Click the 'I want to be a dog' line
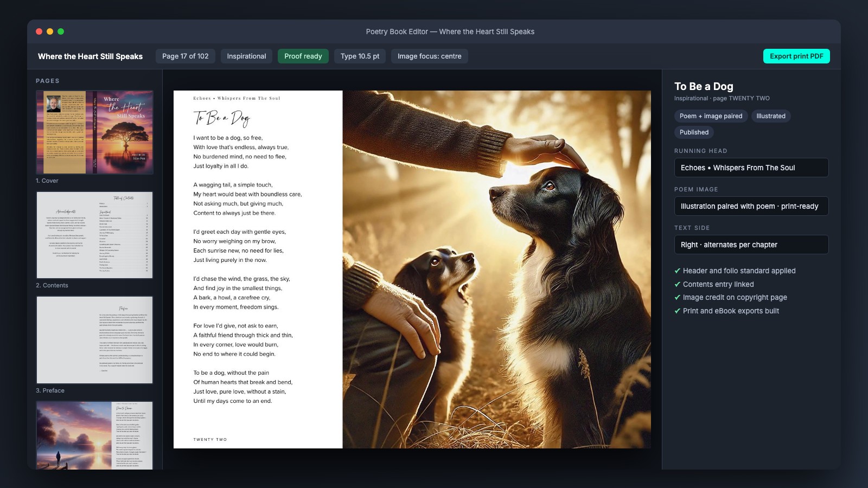The image size is (868, 488). coord(228,138)
